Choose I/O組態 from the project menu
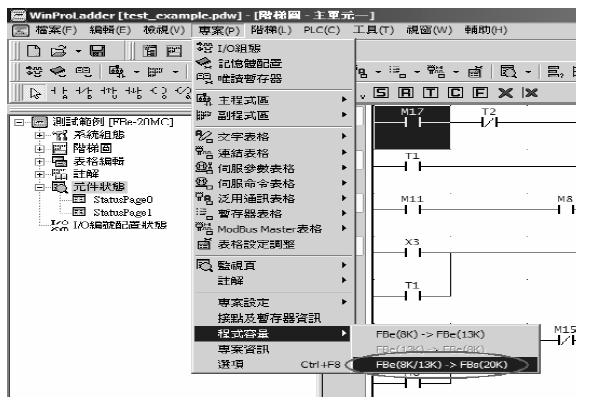This screenshot has width=603, height=407. [273, 48]
